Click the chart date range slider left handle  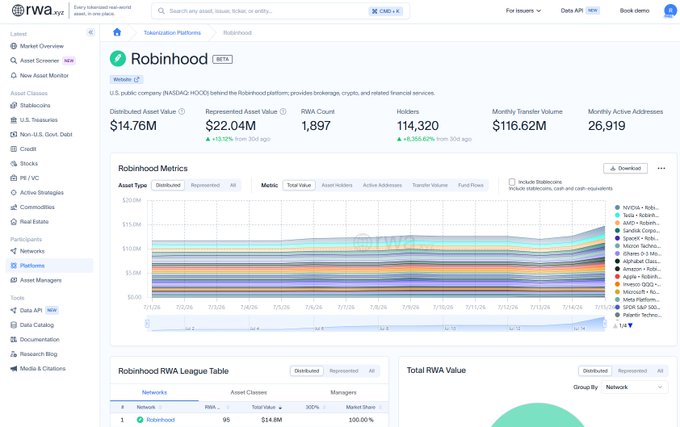(147, 323)
